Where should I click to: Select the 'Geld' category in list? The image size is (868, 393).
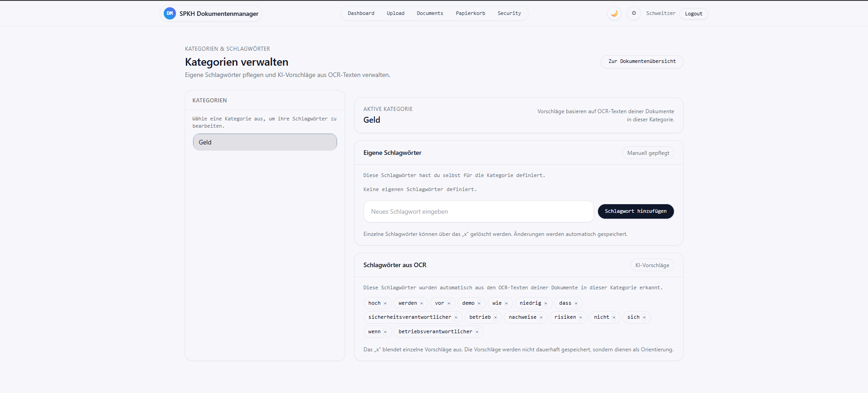point(265,142)
